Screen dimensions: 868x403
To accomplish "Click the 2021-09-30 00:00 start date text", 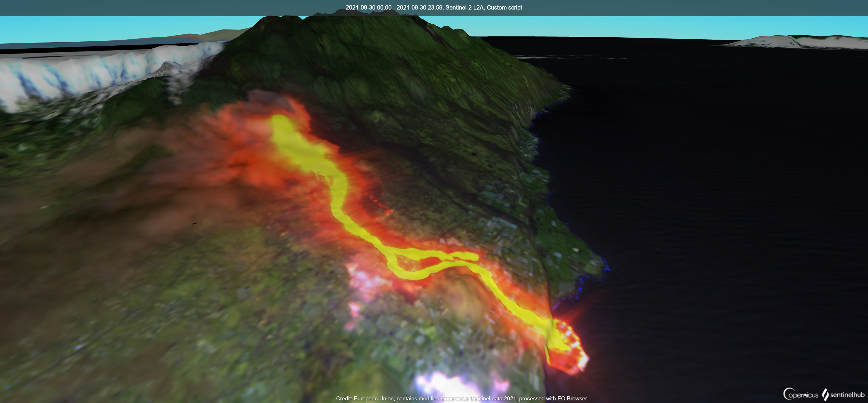I will coord(368,8).
